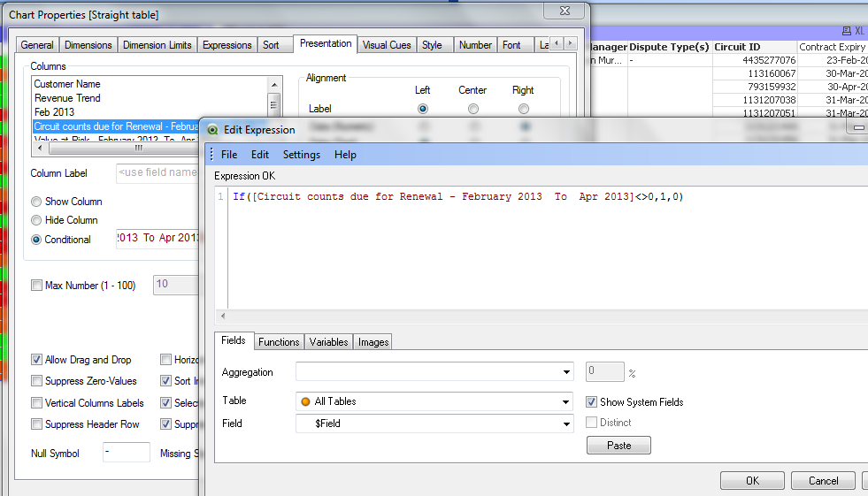Switch to the Number tab

click(x=475, y=45)
